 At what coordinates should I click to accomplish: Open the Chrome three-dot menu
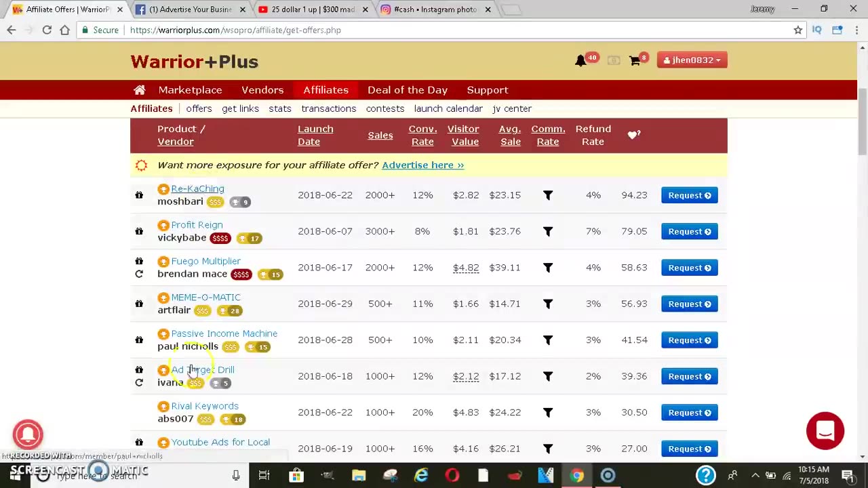pos(856,30)
